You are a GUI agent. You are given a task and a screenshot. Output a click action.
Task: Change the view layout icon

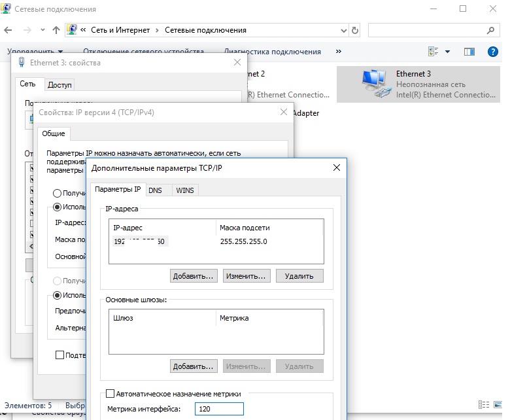[x=433, y=52]
